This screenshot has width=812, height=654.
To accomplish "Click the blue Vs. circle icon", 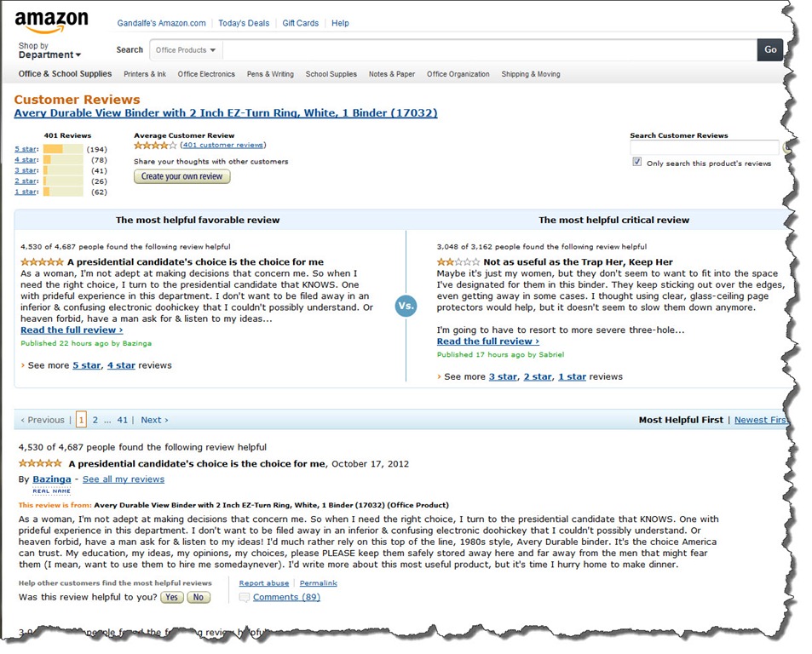I will (406, 307).
